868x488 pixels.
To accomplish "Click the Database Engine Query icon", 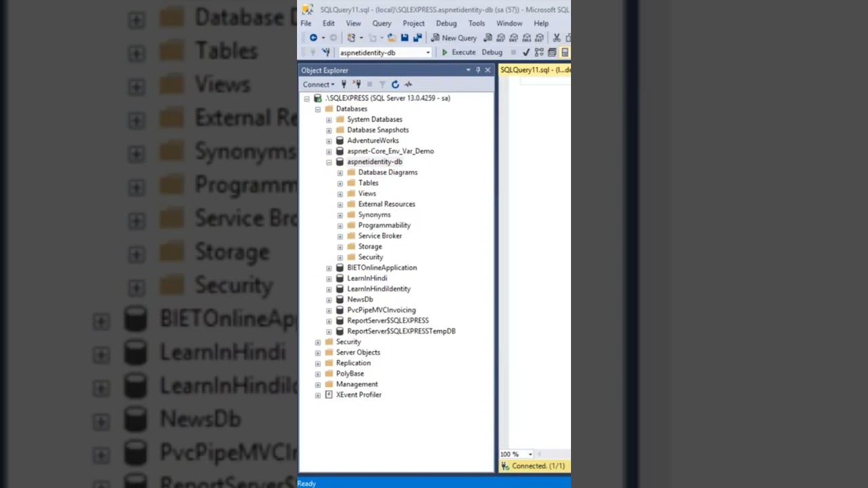I will pos(488,38).
